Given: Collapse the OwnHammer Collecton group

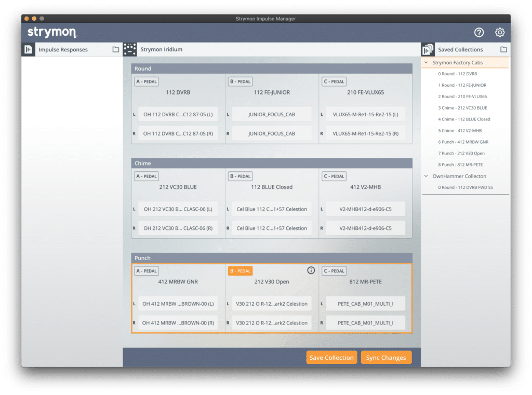Looking at the screenshot, I should pyautogui.click(x=426, y=176).
